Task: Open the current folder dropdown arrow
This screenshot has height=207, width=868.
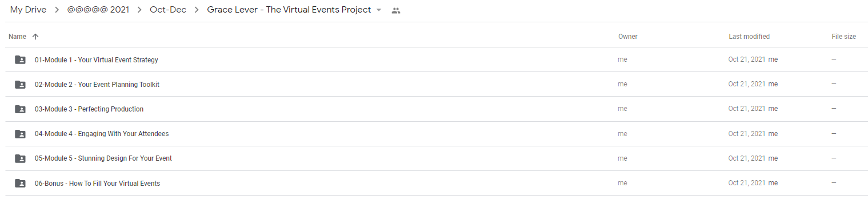Action: pyautogui.click(x=378, y=10)
